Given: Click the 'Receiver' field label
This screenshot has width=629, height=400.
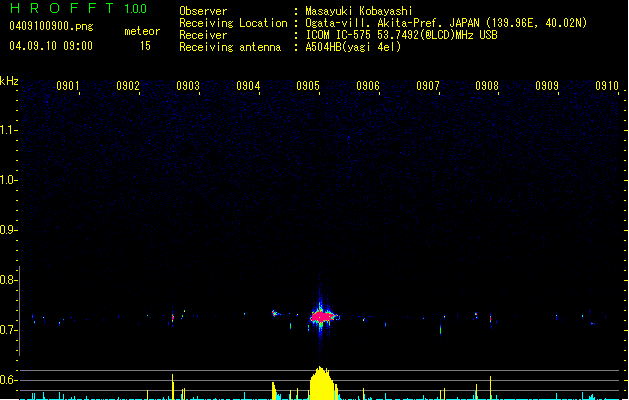Looking at the screenshot, I should (x=203, y=35).
